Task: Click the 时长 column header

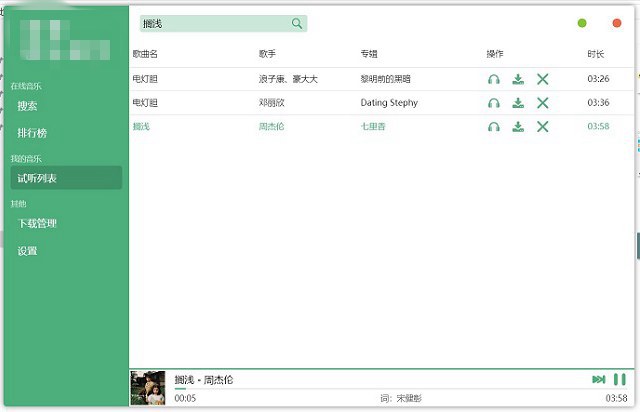Action: point(596,54)
